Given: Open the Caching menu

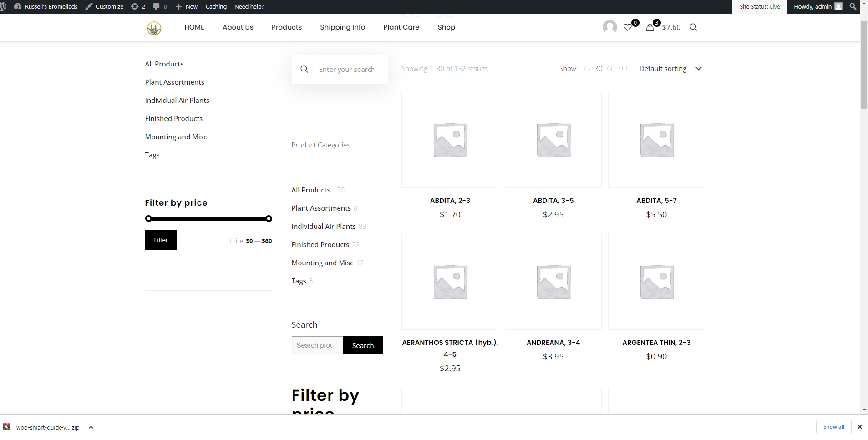Looking at the screenshot, I should tap(216, 6).
